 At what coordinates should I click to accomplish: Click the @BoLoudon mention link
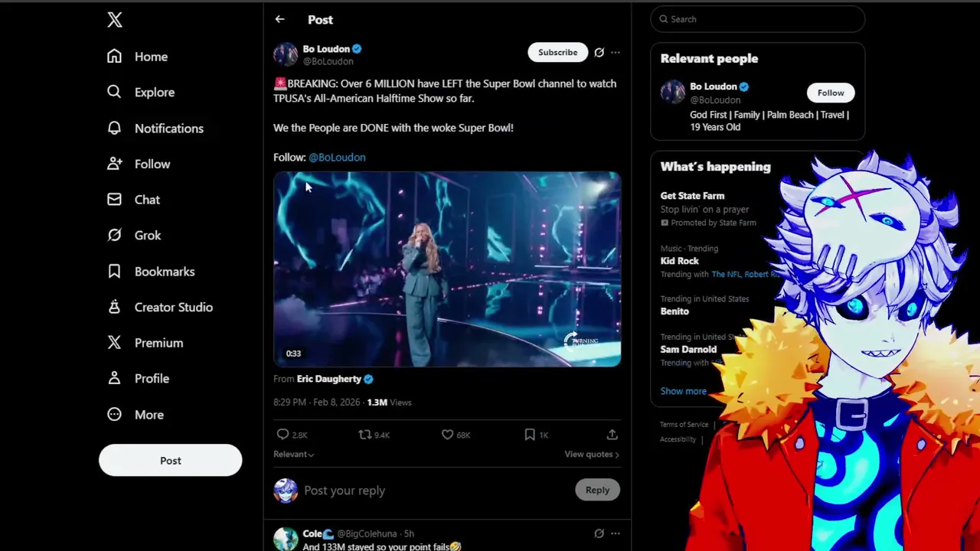(337, 157)
